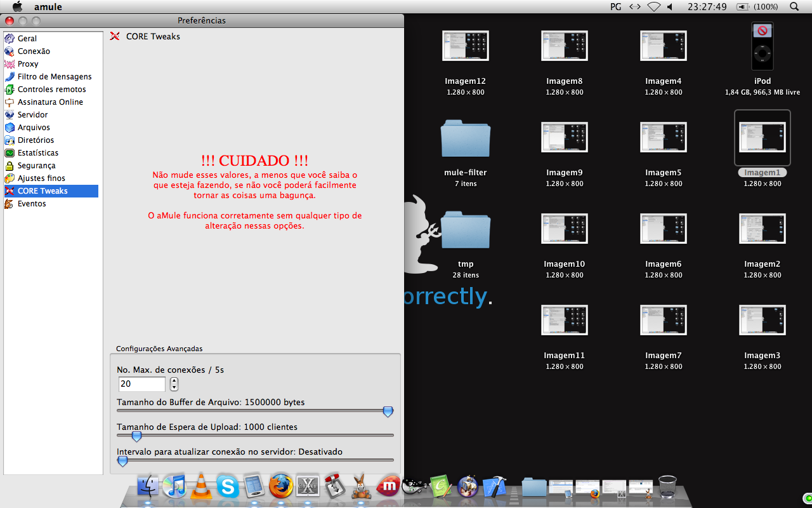Viewport: 812px width, 508px height.
Task: Open the Proxy settings page
Action: coord(27,64)
